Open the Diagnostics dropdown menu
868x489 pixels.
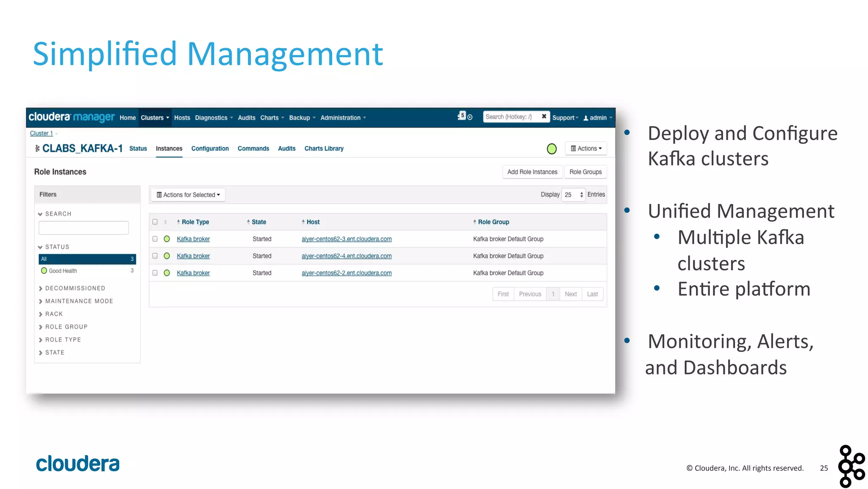(214, 118)
